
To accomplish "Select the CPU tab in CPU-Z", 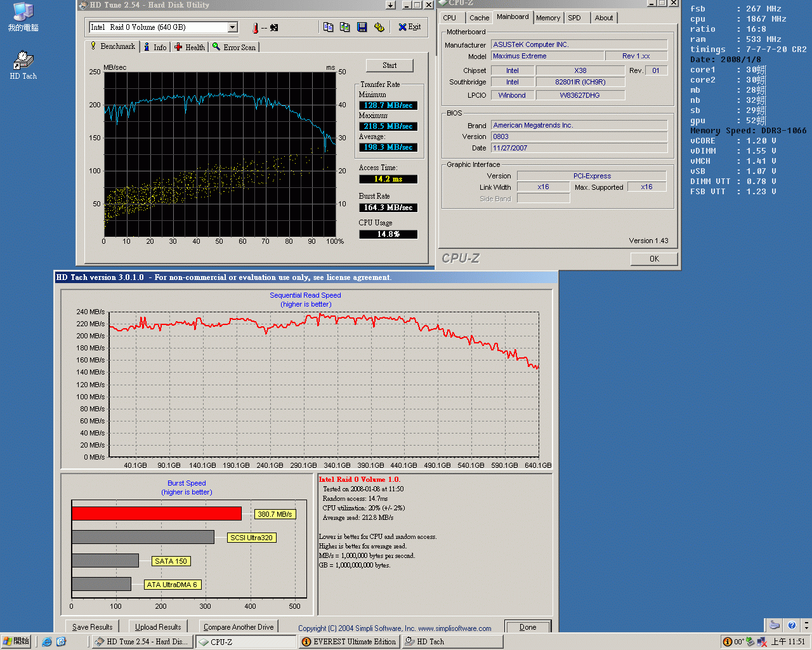I will coord(450,18).
